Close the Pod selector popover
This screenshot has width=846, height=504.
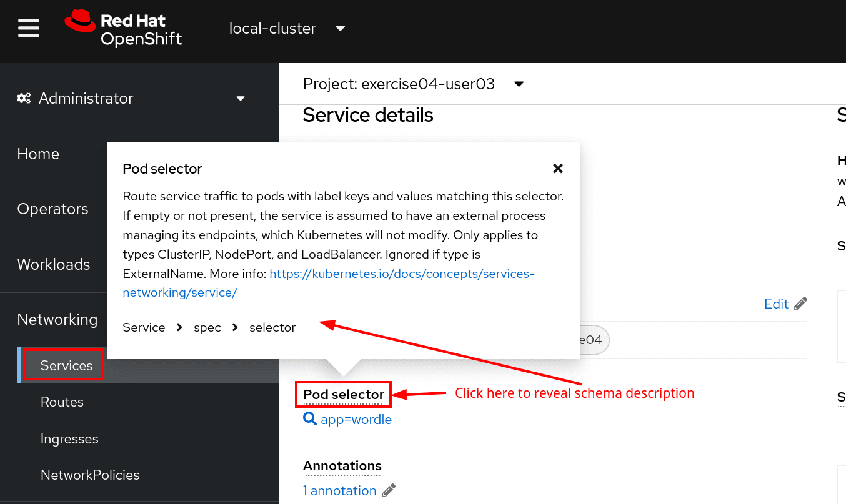click(x=558, y=168)
